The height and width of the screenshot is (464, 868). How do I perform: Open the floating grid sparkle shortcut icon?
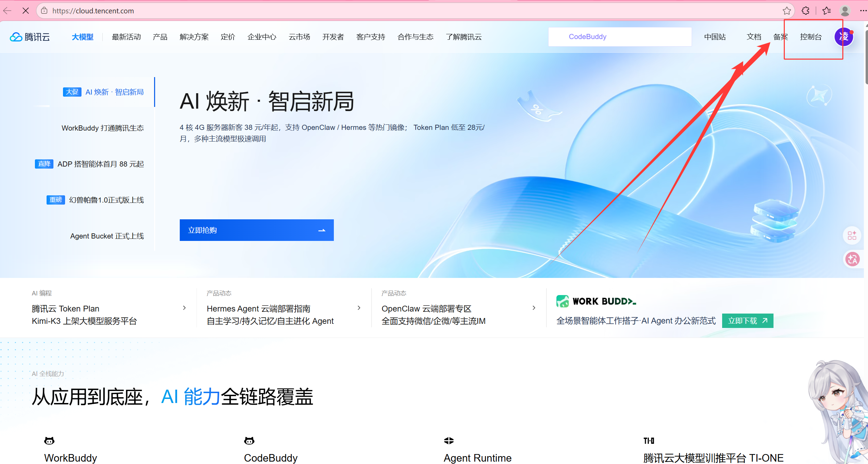point(852,235)
